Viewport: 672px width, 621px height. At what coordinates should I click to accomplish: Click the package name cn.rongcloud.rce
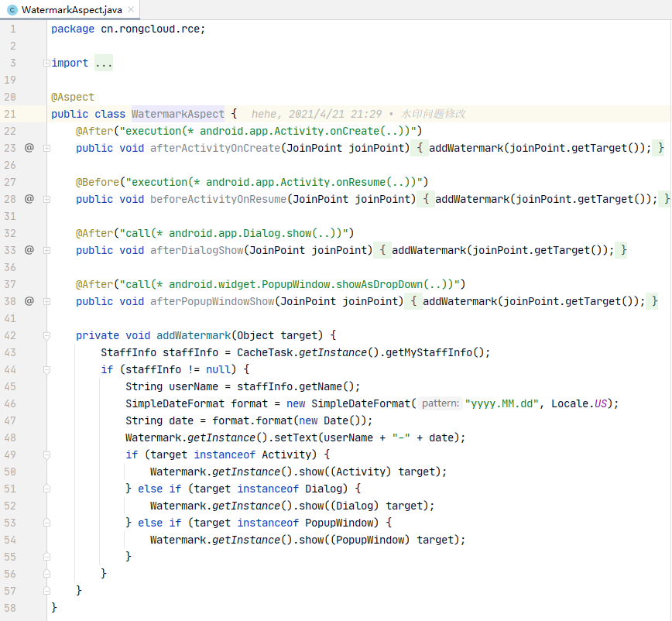[150, 29]
